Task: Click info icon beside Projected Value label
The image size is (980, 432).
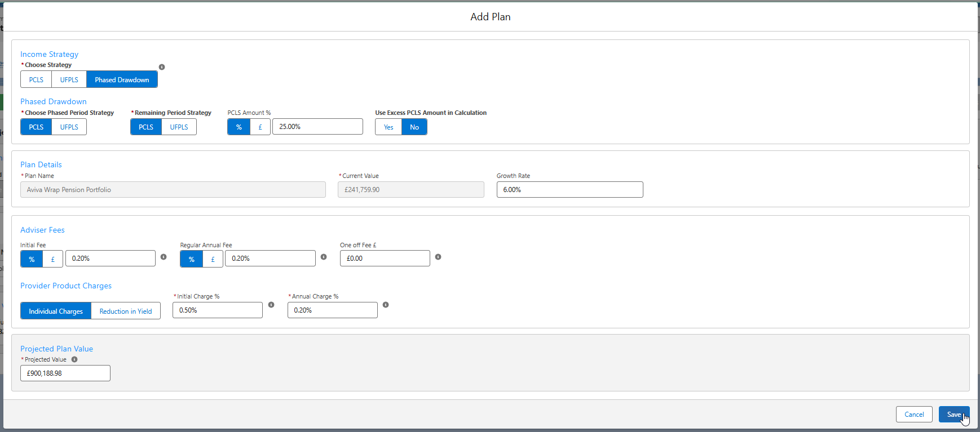Action: [74, 359]
